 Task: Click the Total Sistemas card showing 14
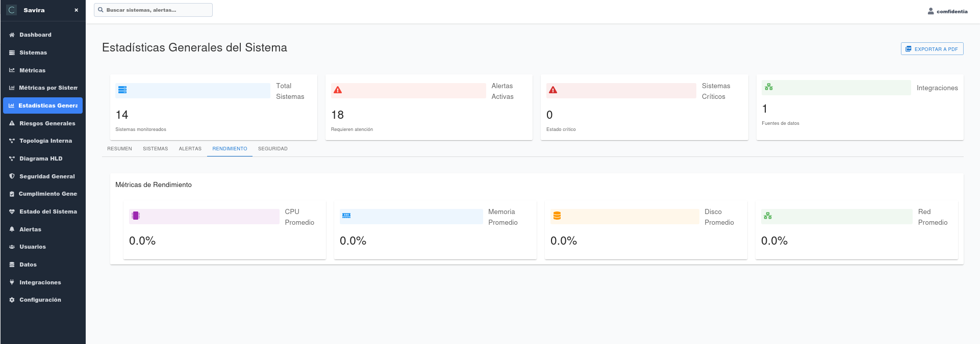coord(213,108)
